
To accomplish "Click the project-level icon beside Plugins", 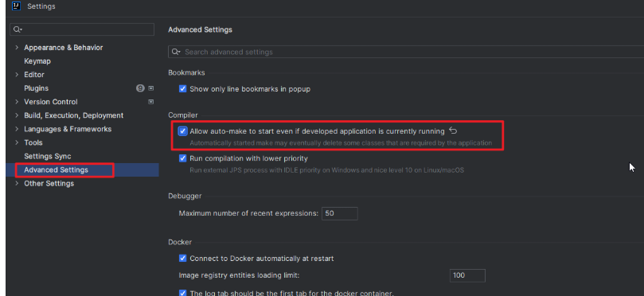I will [x=150, y=88].
